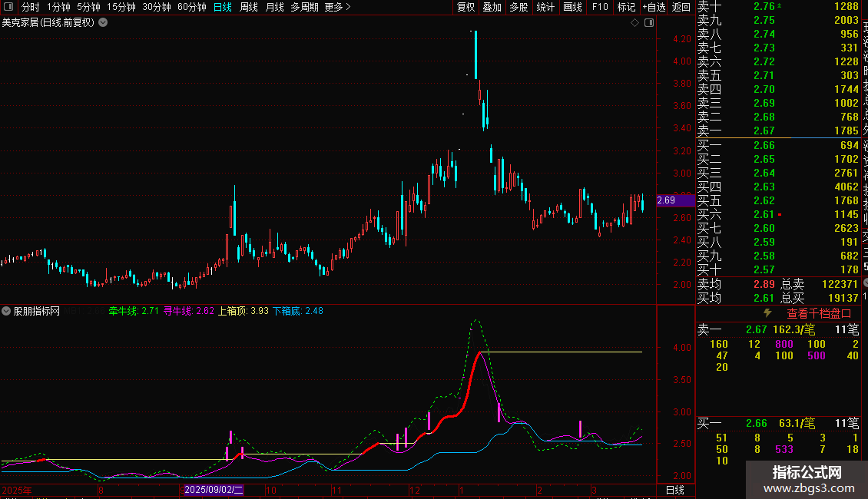868x499 pixels.
Task: Select the 日线 daily period tab
Action: [x=223, y=7]
